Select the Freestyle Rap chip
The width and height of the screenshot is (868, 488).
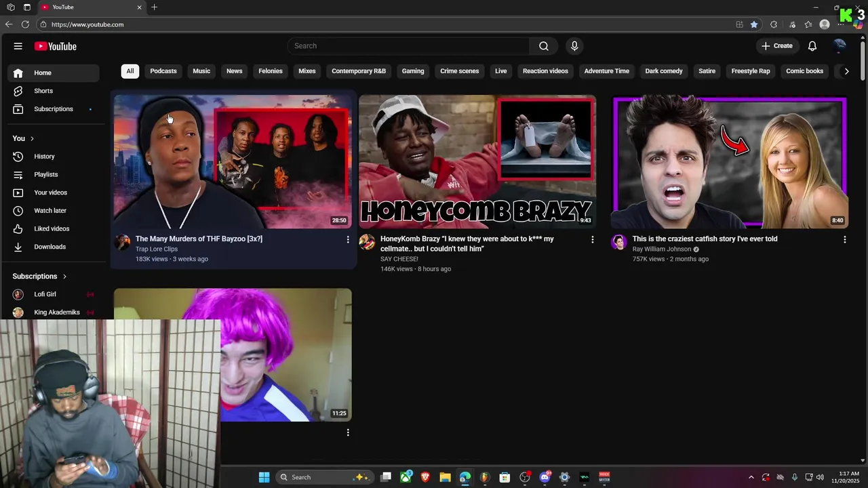pos(751,71)
